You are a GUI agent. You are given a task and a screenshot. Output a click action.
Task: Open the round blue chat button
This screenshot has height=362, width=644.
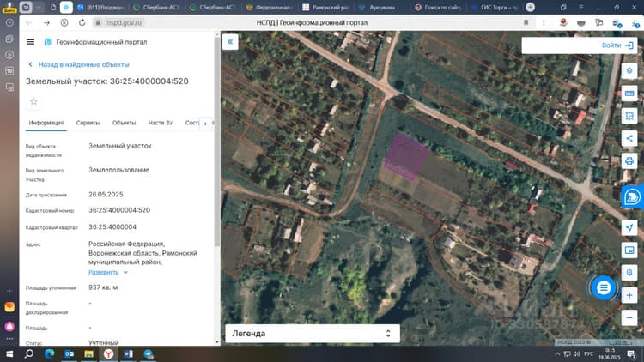604,287
